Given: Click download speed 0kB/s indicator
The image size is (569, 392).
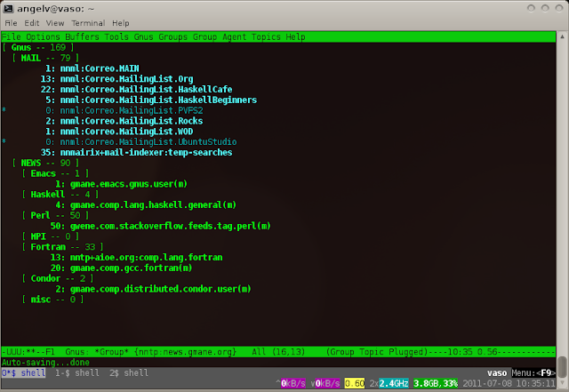Looking at the screenshot, I should point(327,383).
